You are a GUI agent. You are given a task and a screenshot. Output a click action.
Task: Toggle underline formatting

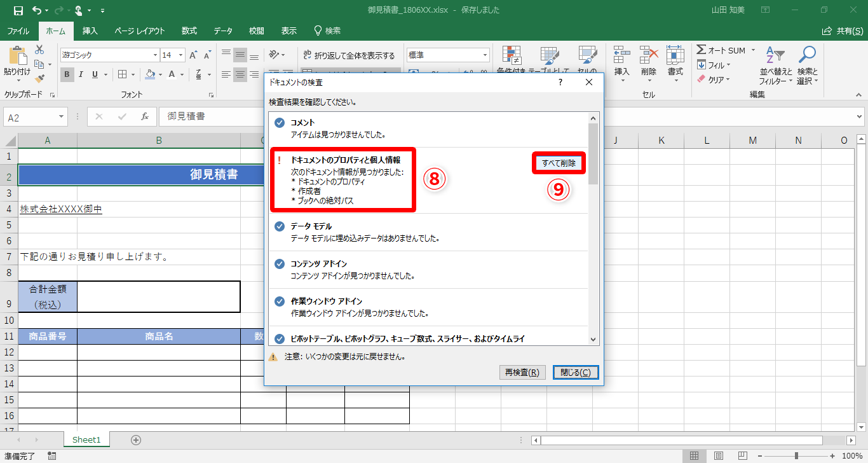[95, 74]
